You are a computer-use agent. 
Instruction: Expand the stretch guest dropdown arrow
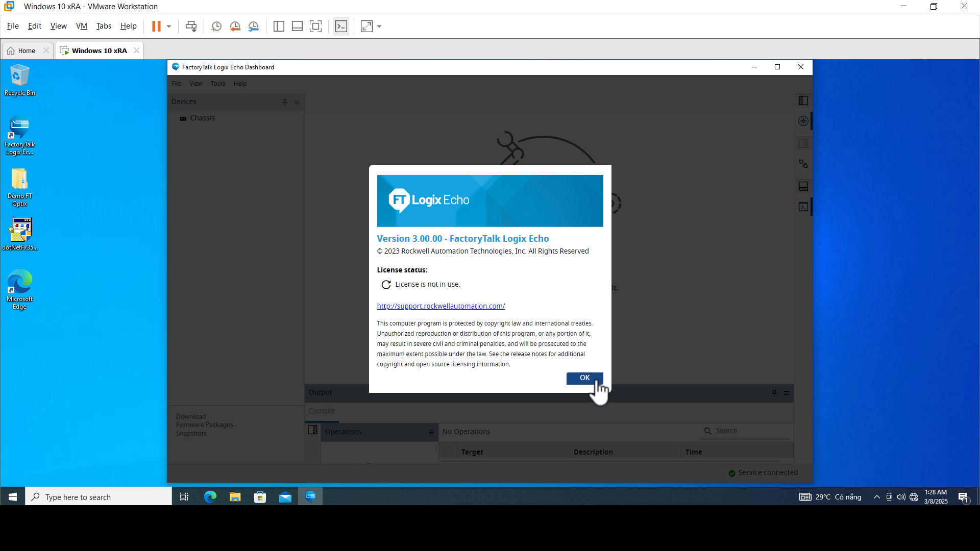(379, 27)
